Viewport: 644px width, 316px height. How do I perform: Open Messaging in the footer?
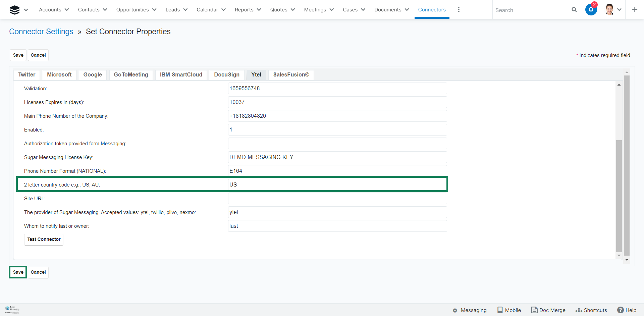pos(470,310)
